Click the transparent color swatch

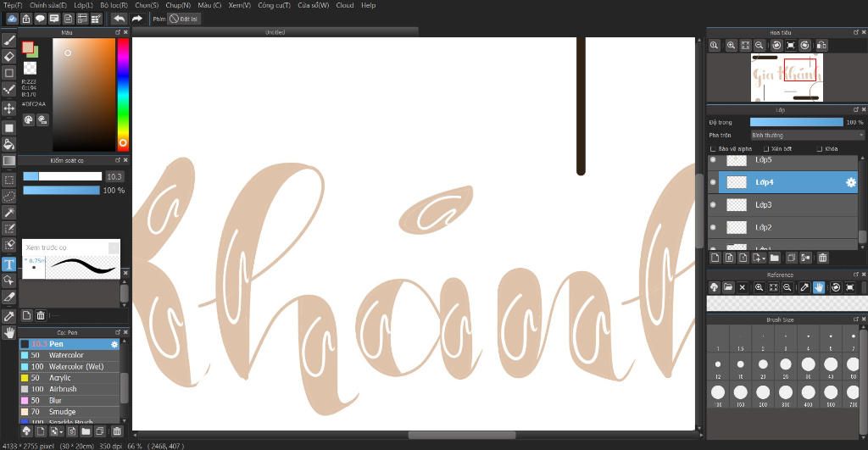[30, 68]
